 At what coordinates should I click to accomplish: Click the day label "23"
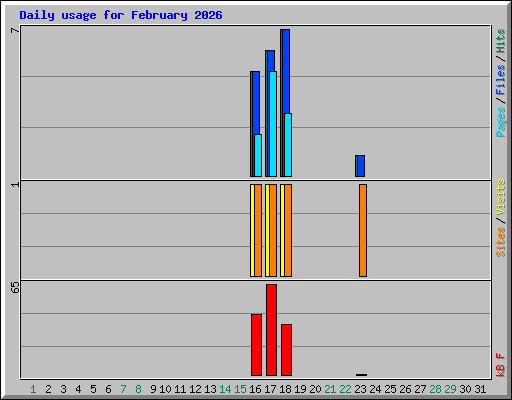(360, 389)
